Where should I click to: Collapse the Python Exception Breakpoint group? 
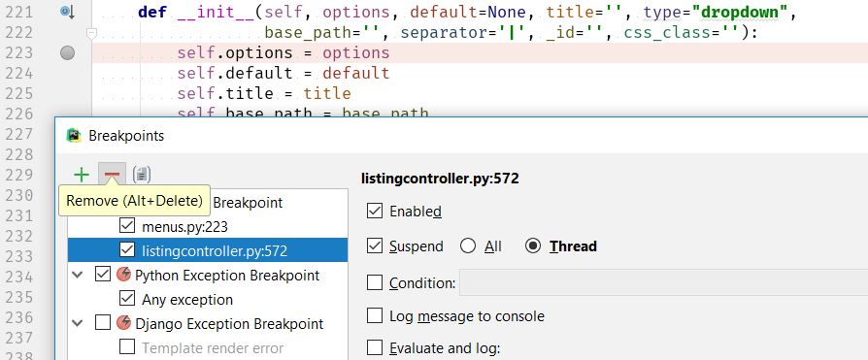click(x=78, y=275)
